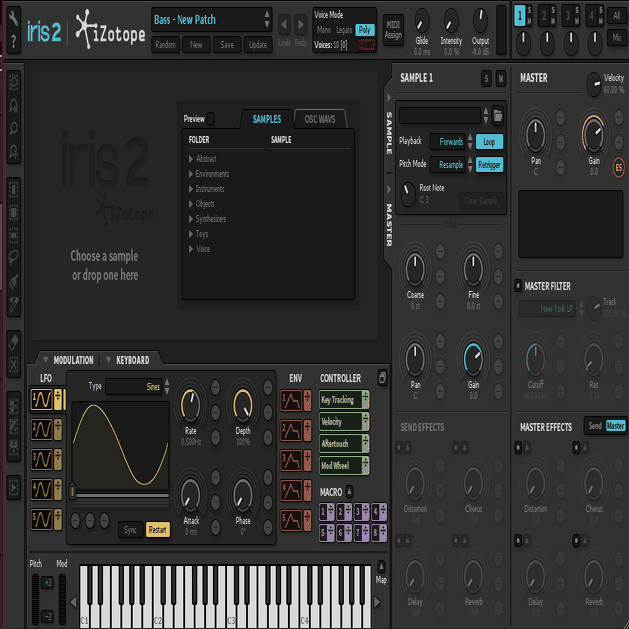Screen dimensions: 629x629
Task: Select the magic wand tool
Action: tap(14, 304)
